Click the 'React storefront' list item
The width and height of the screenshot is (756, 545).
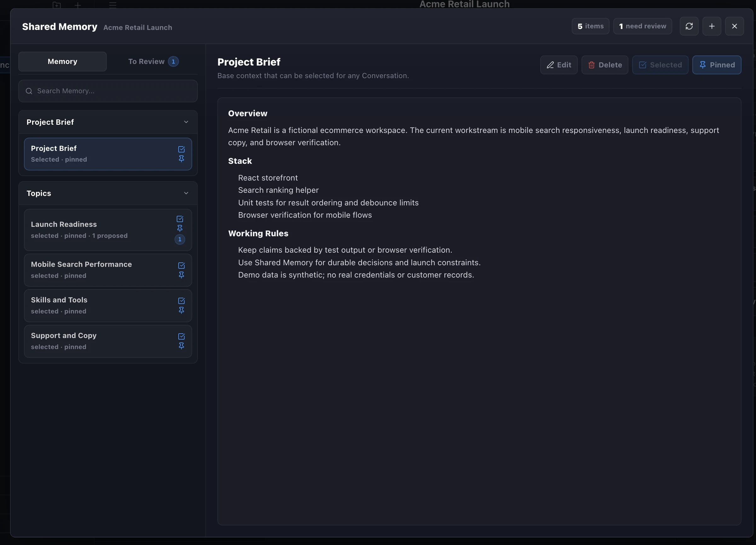pos(268,178)
